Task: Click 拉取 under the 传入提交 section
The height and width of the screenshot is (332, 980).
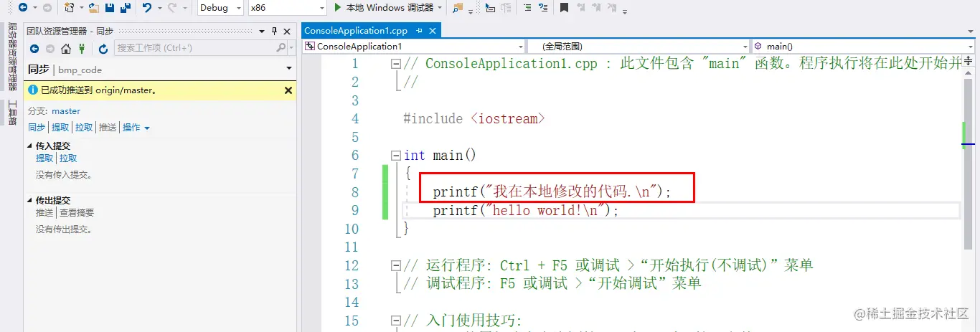Action: [68, 158]
